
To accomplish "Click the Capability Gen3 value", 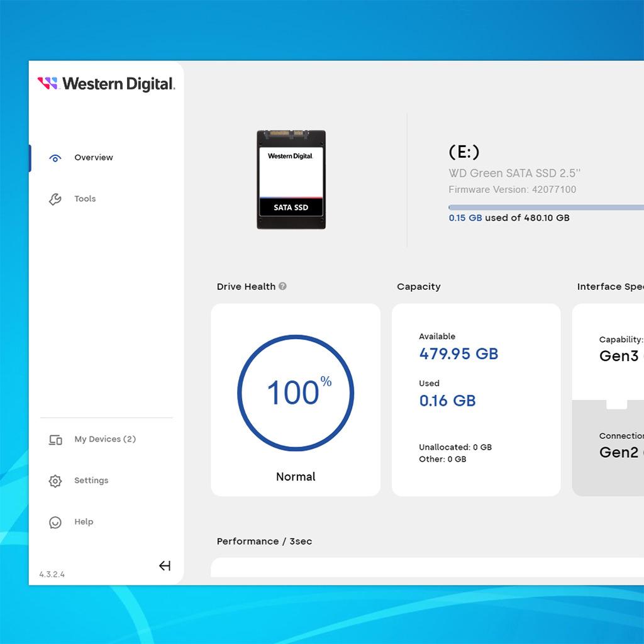I will 621,356.
